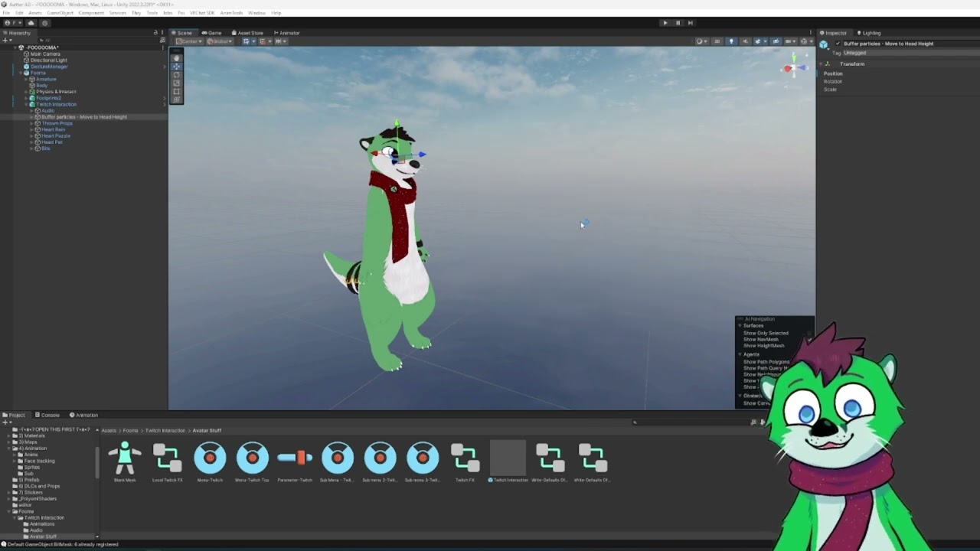The image size is (980, 551).
Task: Select Parameter-Twitch asset
Action: 295,462
